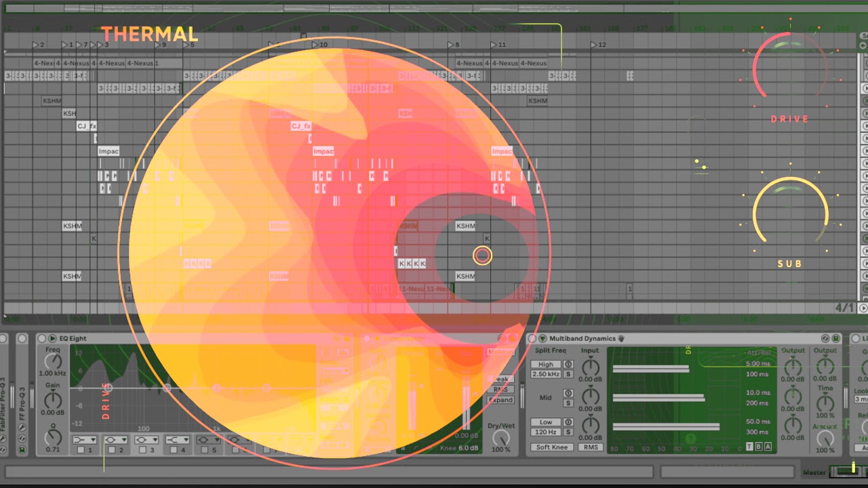
Task: Select locator marker 12 in the arrangement
Action: 598,45
